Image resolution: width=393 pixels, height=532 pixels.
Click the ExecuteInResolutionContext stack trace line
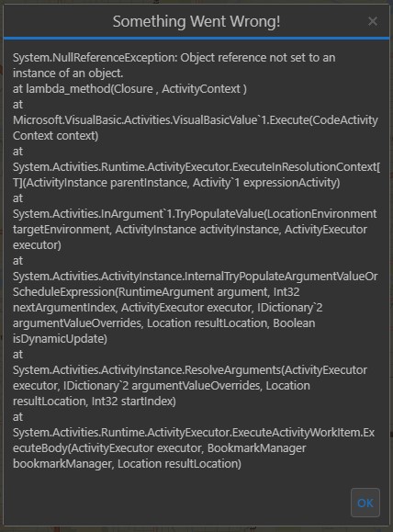tap(196, 167)
